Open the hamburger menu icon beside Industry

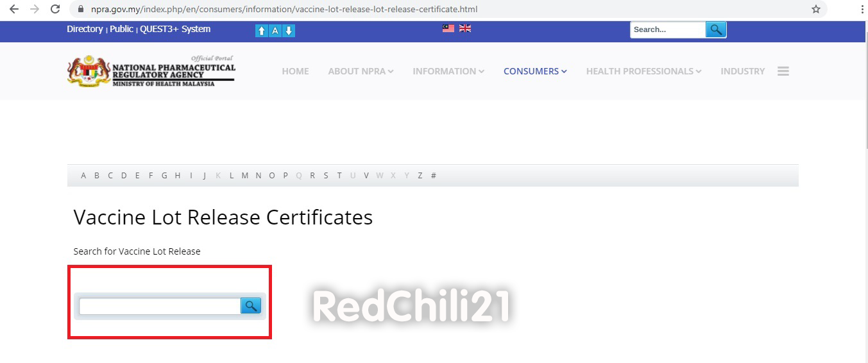[783, 71]
